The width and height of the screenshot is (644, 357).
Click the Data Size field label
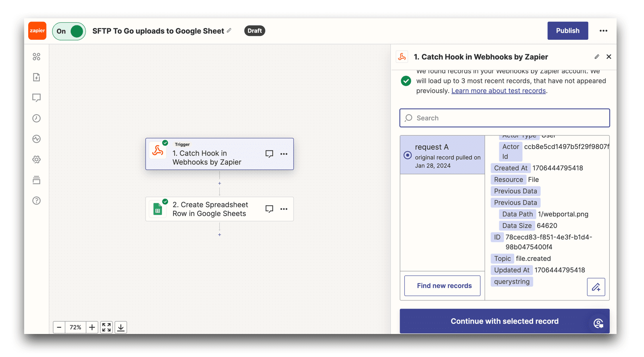(516, 226)
